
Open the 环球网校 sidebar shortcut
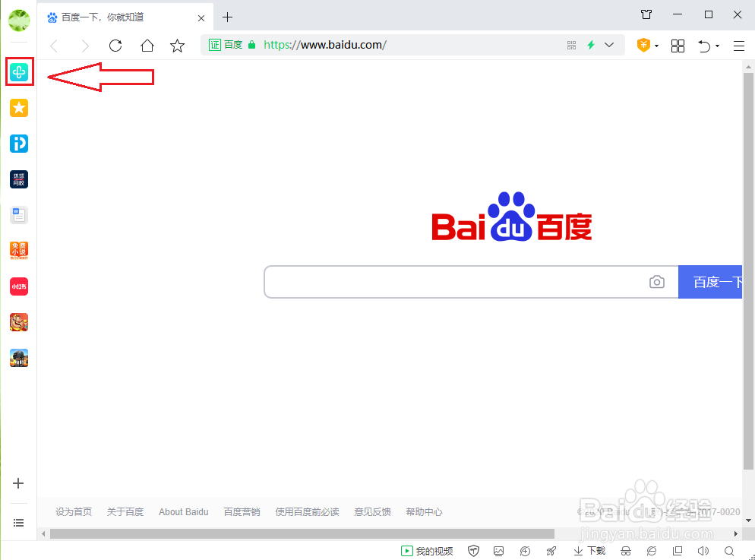click(x=19, y=179)
